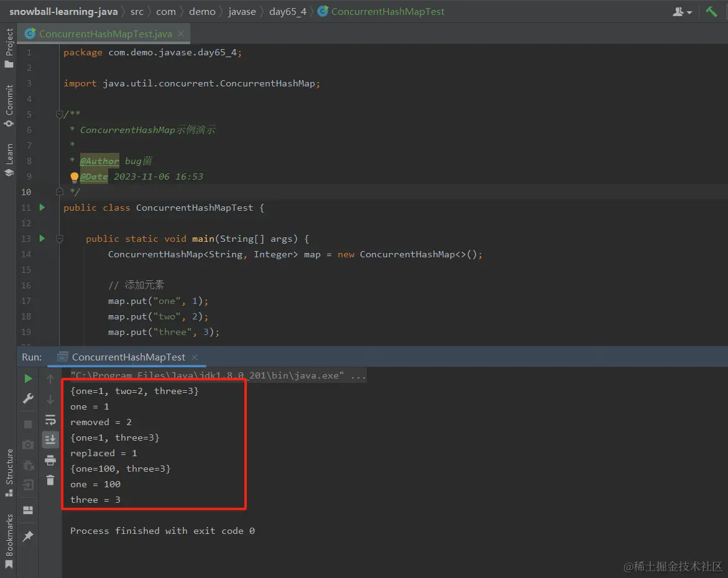Select ConcurrentHashMapTest tab in Run panel
The image size is (728, 578).
pos(128,357)
